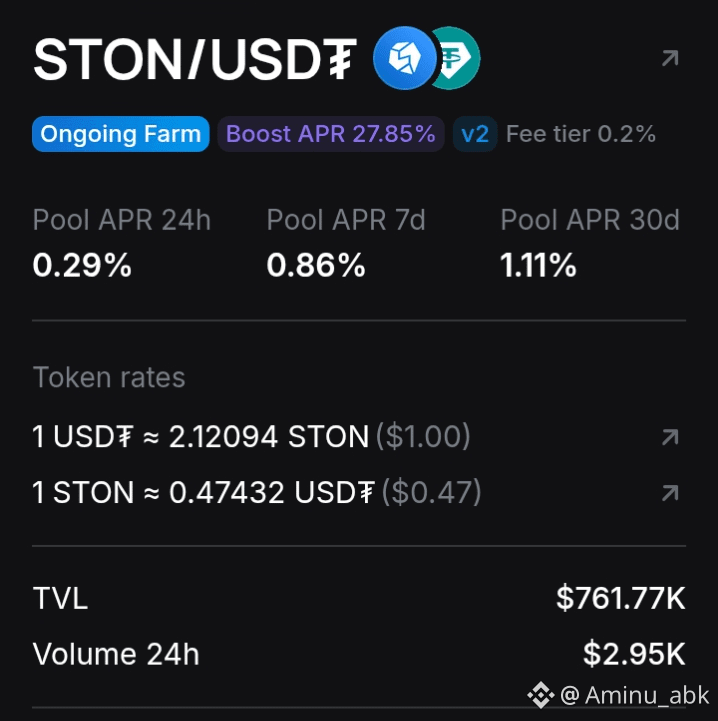Screen dimensions: 718x721
Task: Select the Ongoing Farm badge
Action: pos(121,134)
